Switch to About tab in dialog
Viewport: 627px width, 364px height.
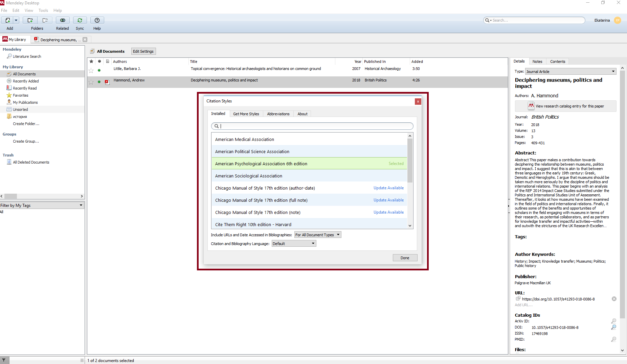(303, 114)
